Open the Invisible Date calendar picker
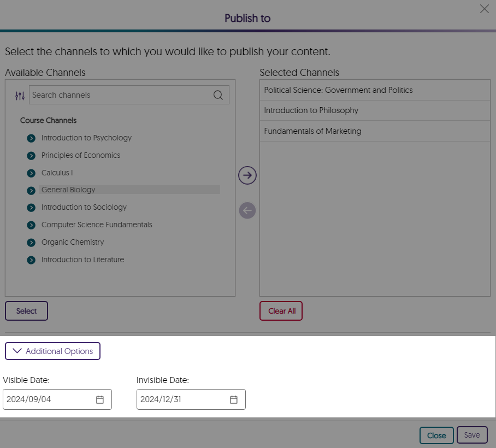This screenshot has height=448, width=496. 233,399
